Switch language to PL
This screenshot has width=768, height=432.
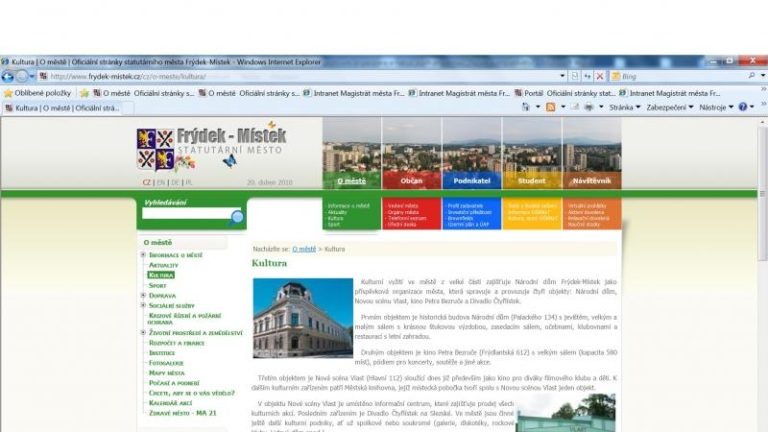189,182
